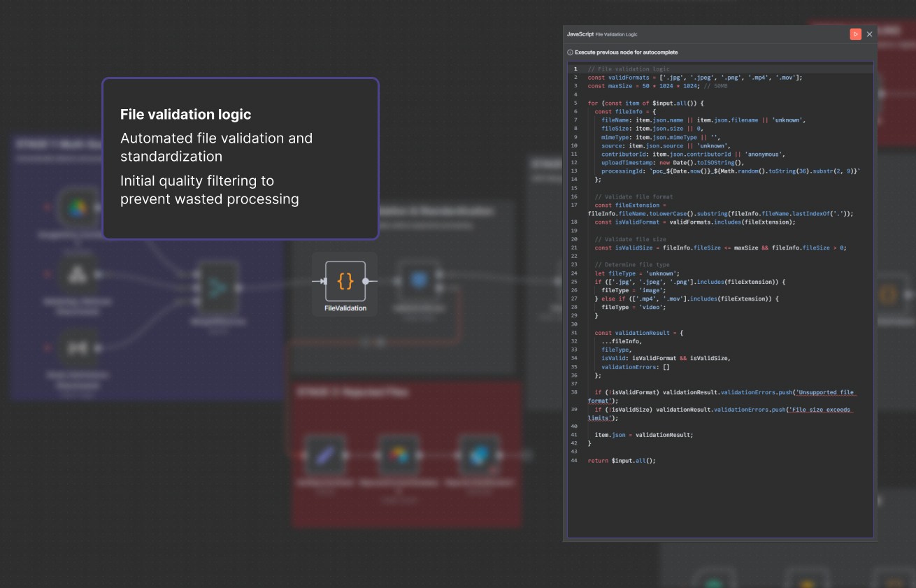Click the FileValidation node label
This screenshot has width=916, height=588.
pyautogui.click(x=345, y=308)
